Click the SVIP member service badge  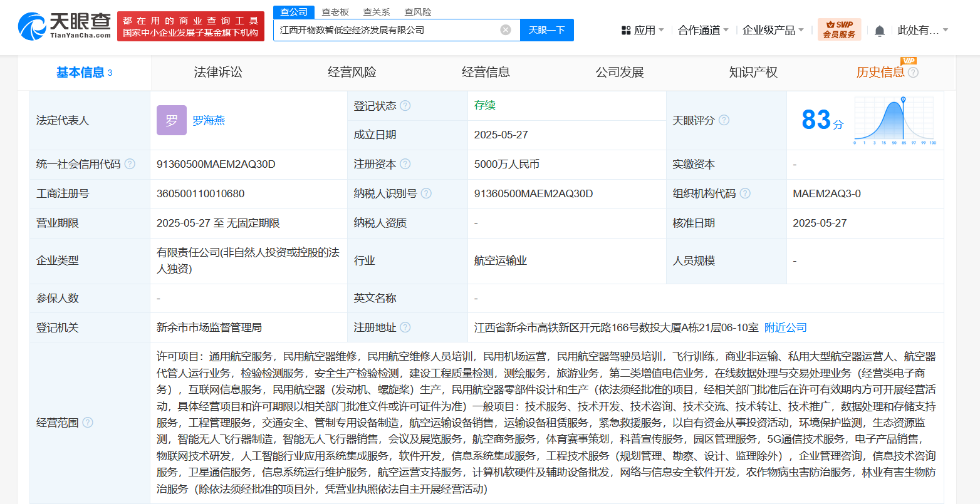tap(839, 29)
